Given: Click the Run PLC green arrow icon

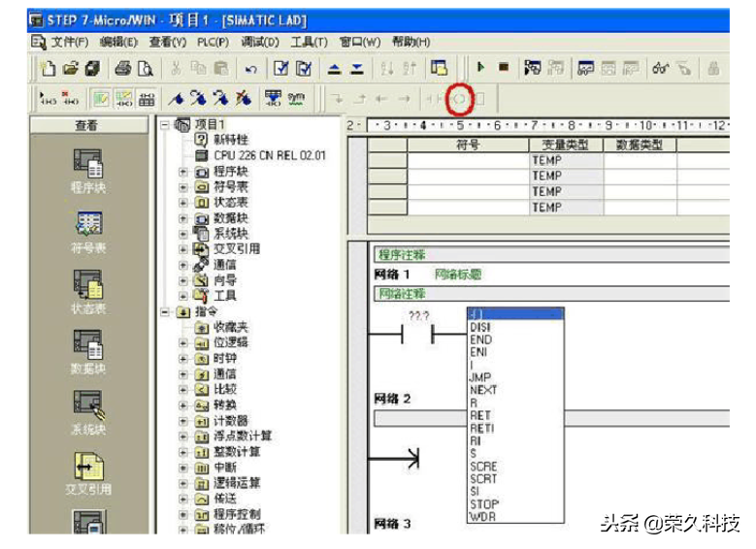Looking at the screenshot, I should tap(481, 68).
